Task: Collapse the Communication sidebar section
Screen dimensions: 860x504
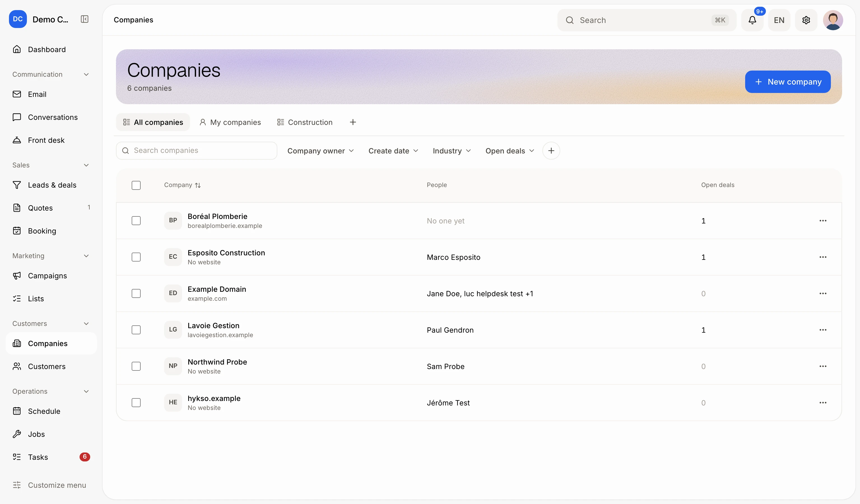Action: 51,74
